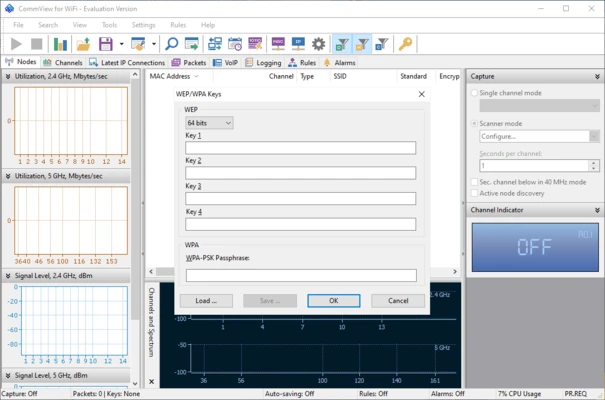Viewport: 605px width, 400px height.
Task: Open the Tools menu
Action: click(109, 25)
